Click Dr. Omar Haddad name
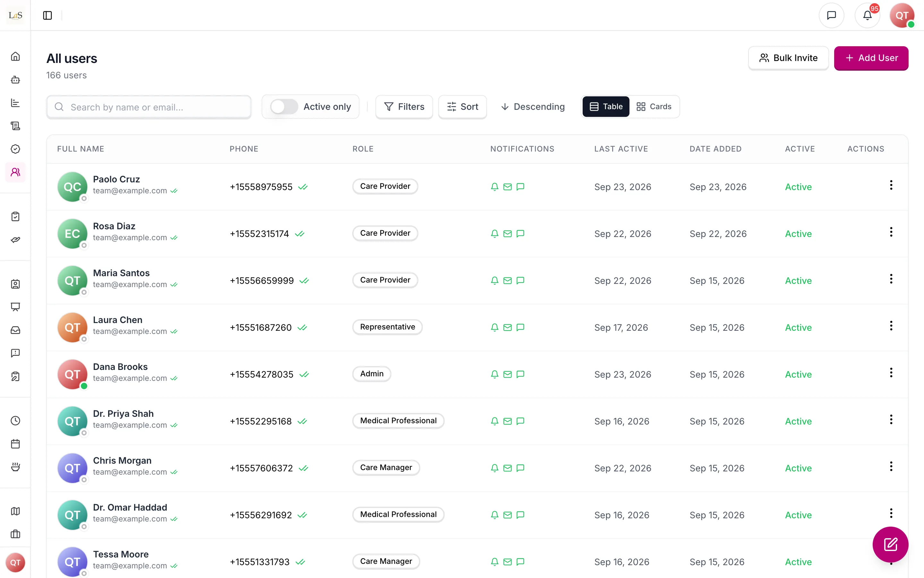The image size is (924, 578). [130, 507]
